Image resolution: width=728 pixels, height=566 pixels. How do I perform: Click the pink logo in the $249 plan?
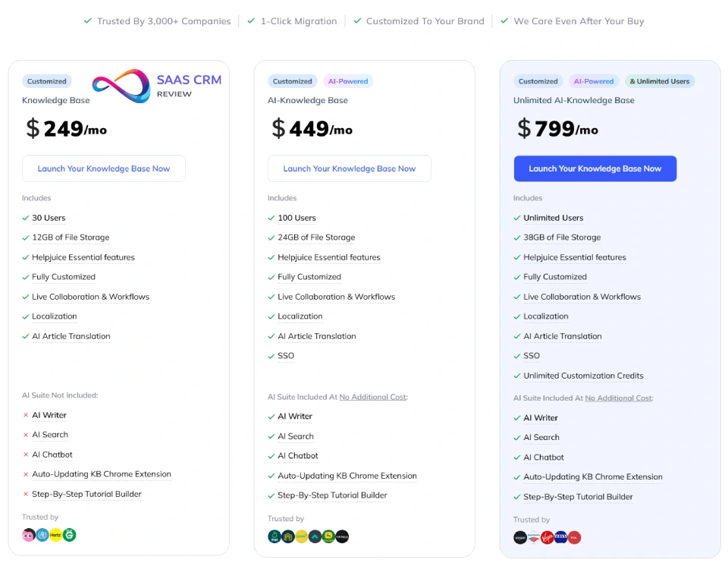pos(29,535)
